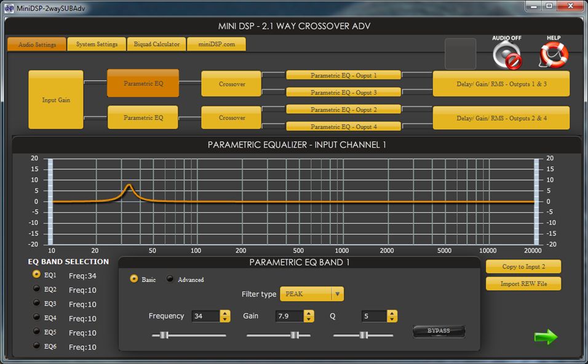The height and width of the screenshot is (364, 588).
Task: Choose Basic mode radio button
Action: click(134, 279)
